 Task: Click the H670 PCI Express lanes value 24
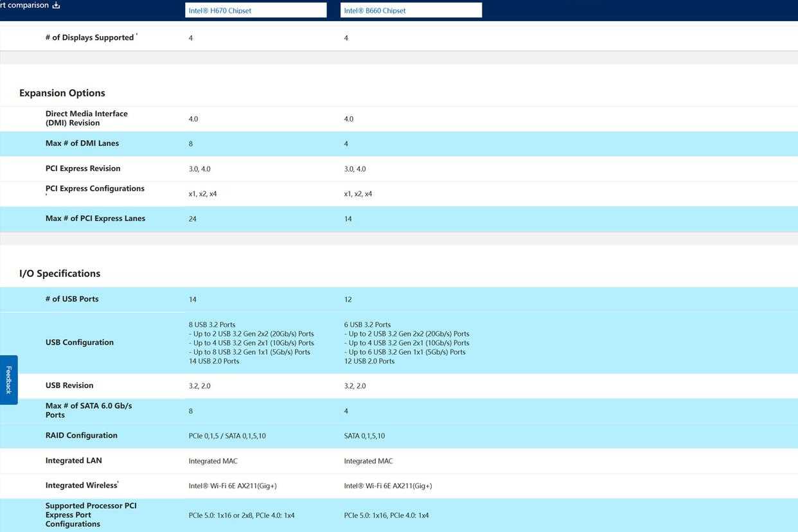coord(192,219)
